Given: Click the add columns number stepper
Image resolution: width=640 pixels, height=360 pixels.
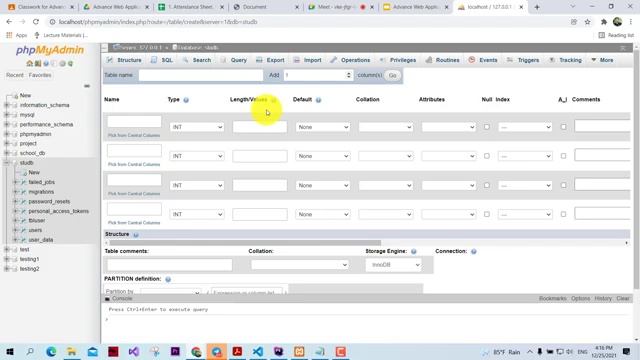Looking at the screenshot, I should point(349,75).
